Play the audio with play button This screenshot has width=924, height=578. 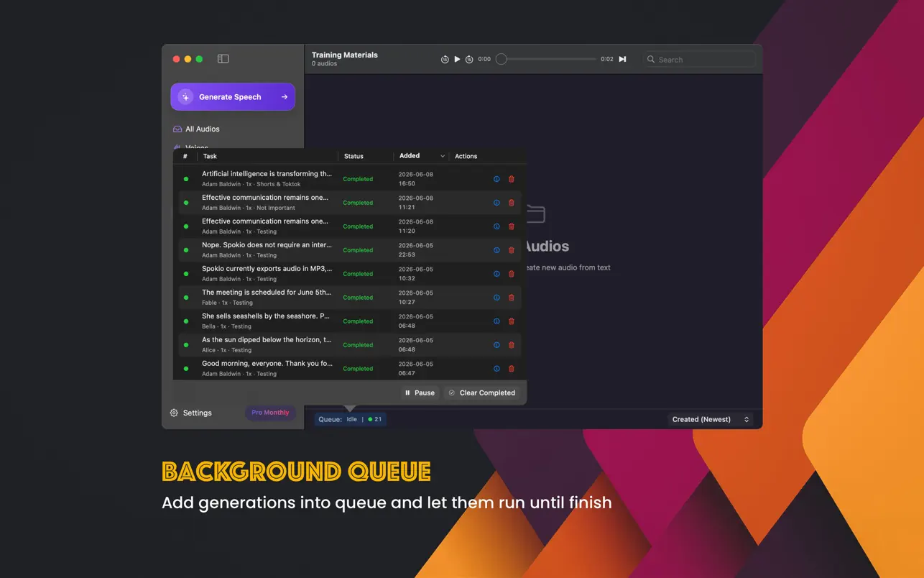tap(457, 59)
